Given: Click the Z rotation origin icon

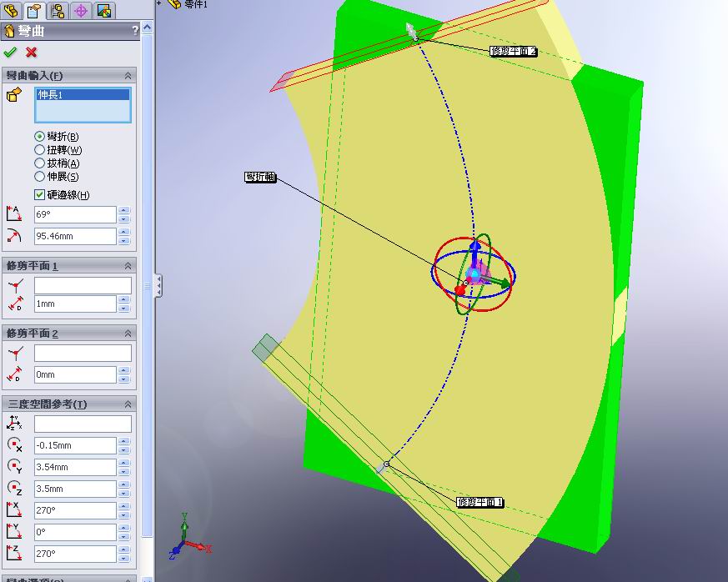Looking at the screenshot, I should coord(14,488).
